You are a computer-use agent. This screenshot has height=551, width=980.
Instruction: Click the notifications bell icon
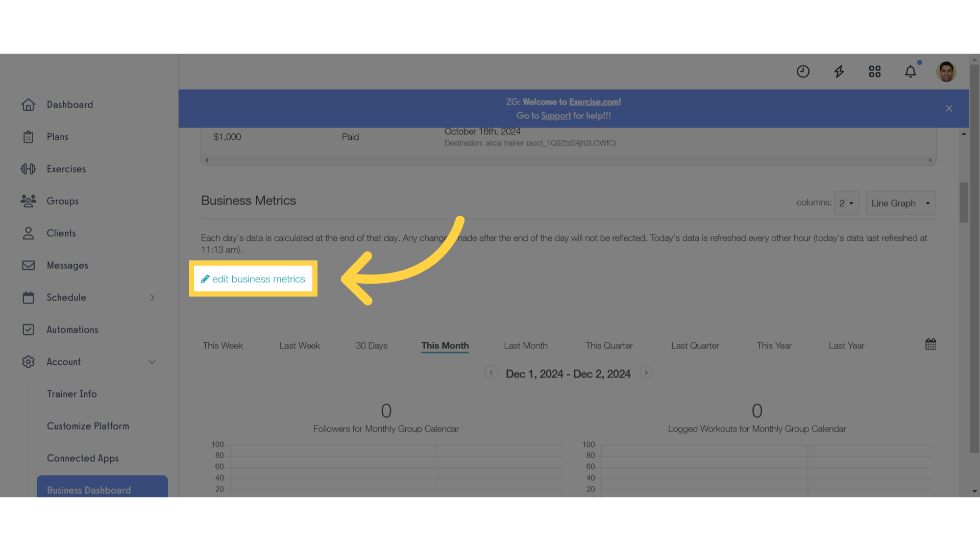point(911,71)
